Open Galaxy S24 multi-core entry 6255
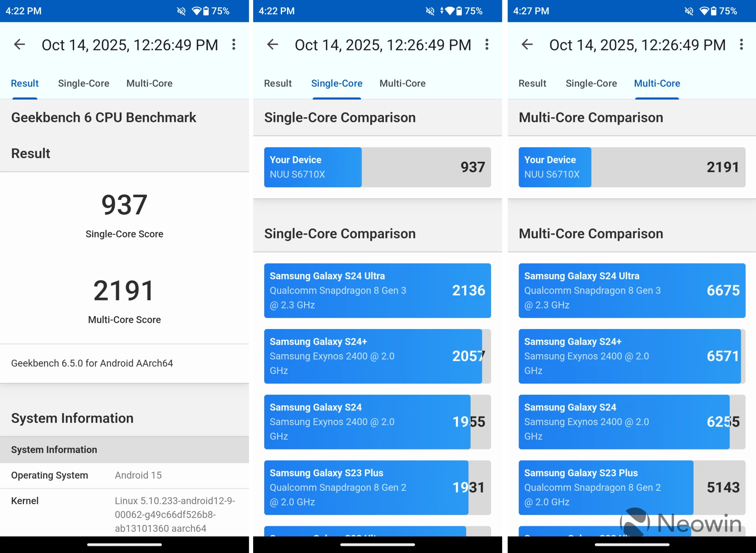 [632, 422]
